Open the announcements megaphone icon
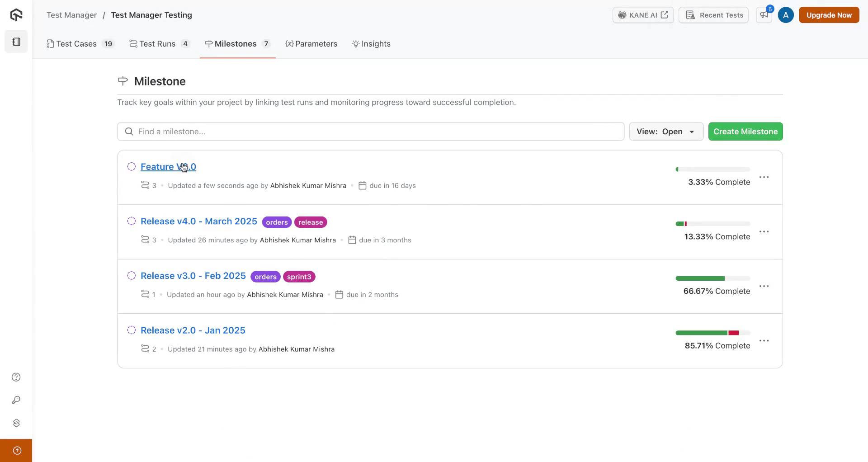This screenshot has height=462, width=868. pyautogui.click(x=764, y=15)
